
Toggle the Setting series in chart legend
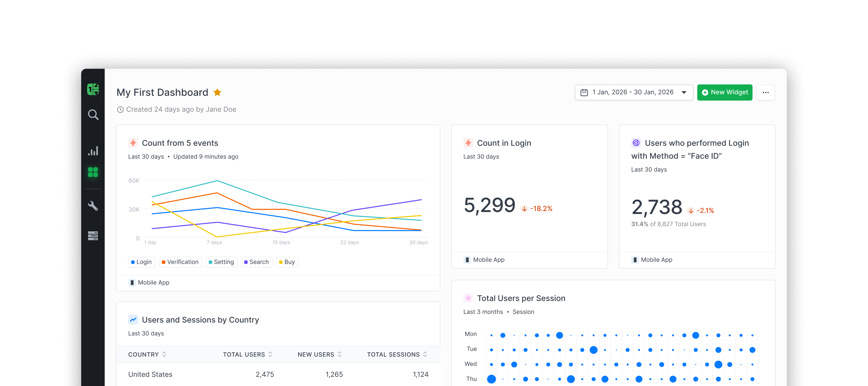click(221, 262)
